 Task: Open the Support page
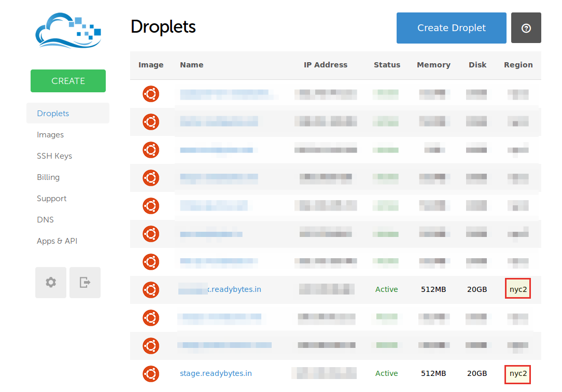click(51, 198)
